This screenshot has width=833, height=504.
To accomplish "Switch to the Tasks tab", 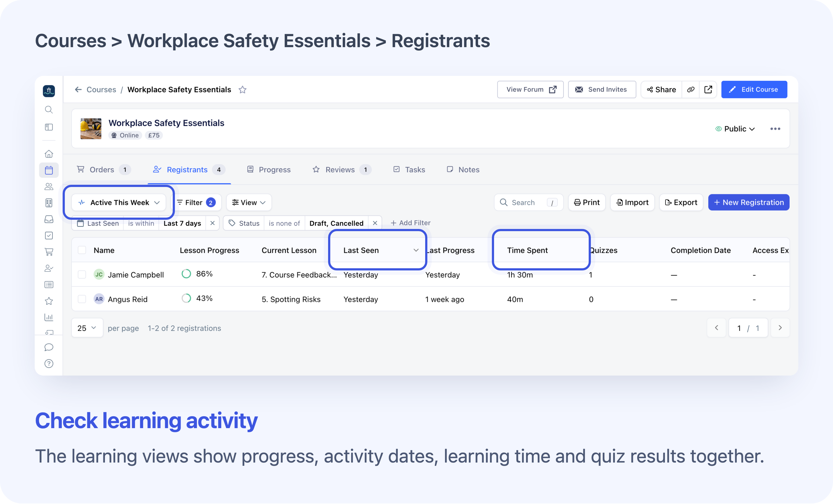I will [409, 170].
